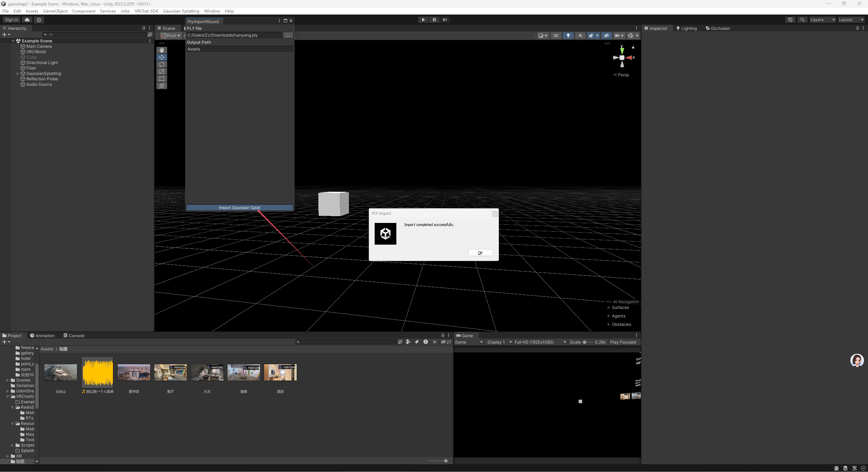Open Unity cloud services icon
Image resolution: width=868 pixels, height=472 pixels.
coord(27,20)
